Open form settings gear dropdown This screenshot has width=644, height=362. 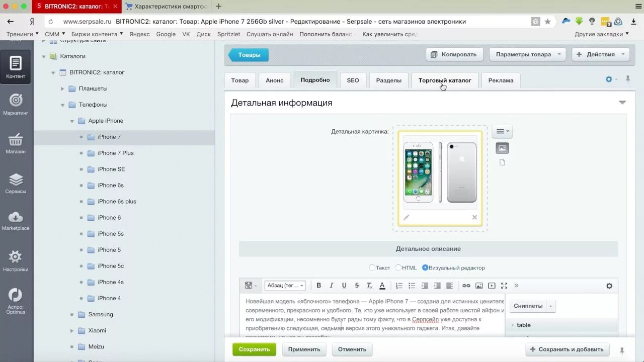pos(611,79)
